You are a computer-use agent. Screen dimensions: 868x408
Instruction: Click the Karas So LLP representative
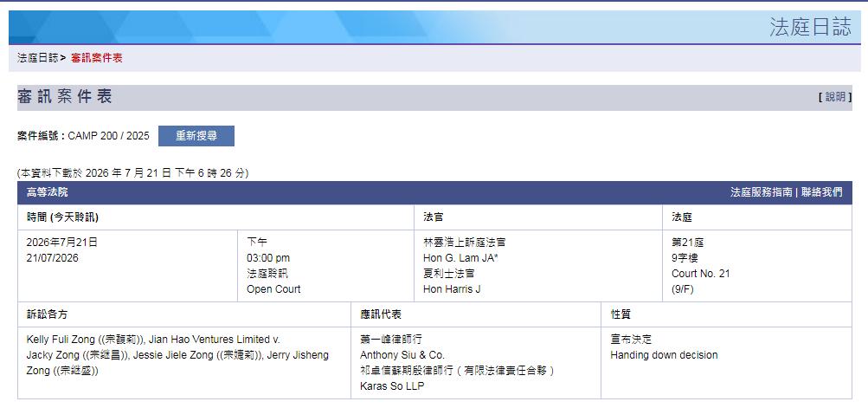point(392,385)
